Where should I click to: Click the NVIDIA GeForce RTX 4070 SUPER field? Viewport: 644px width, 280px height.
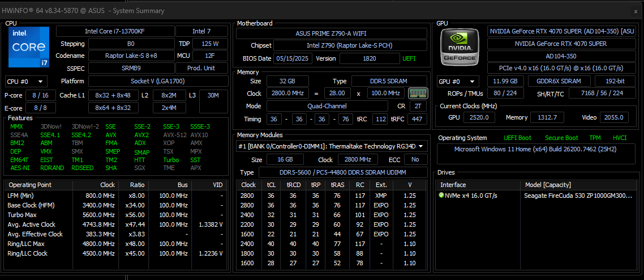[561, 44]
